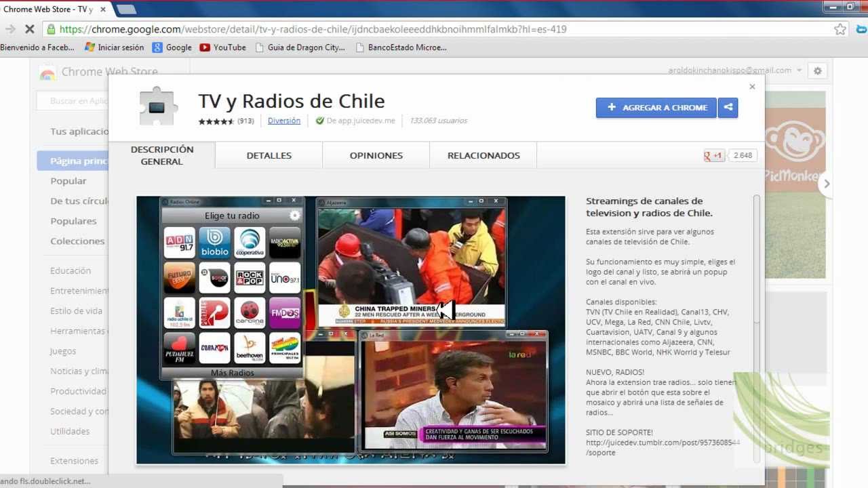The width and height of the screenshot is (868, 488).
Task: Open the web store settings gear
Action: [x=818, y=70]
